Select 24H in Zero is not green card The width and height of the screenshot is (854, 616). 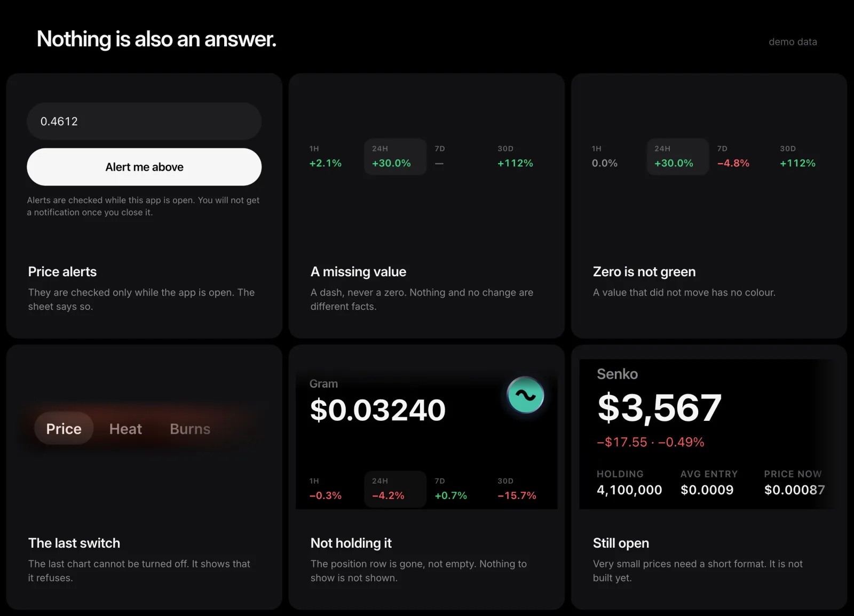click(678, 157)
